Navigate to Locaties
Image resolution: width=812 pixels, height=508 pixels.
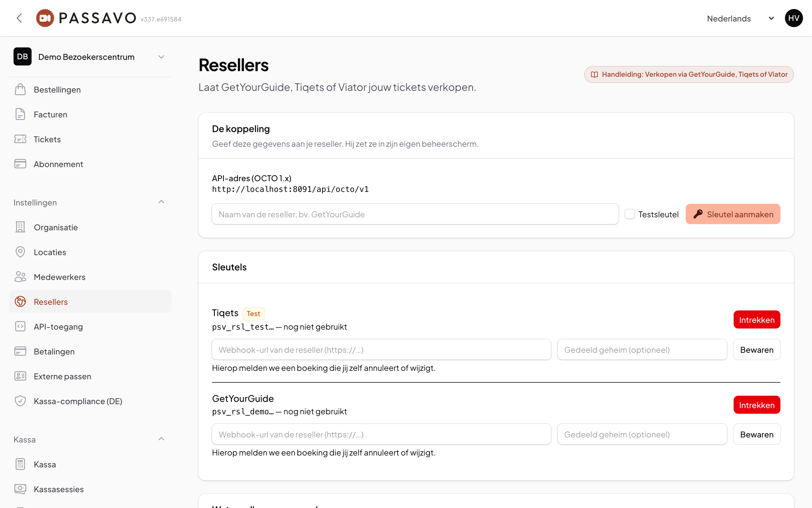(x=90, y=252)
